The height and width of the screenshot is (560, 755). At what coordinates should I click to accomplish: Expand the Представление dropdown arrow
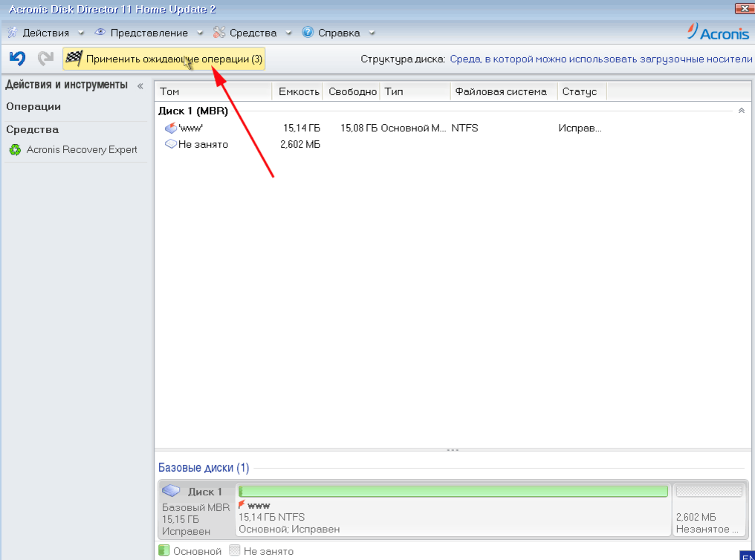pos(200,33)
